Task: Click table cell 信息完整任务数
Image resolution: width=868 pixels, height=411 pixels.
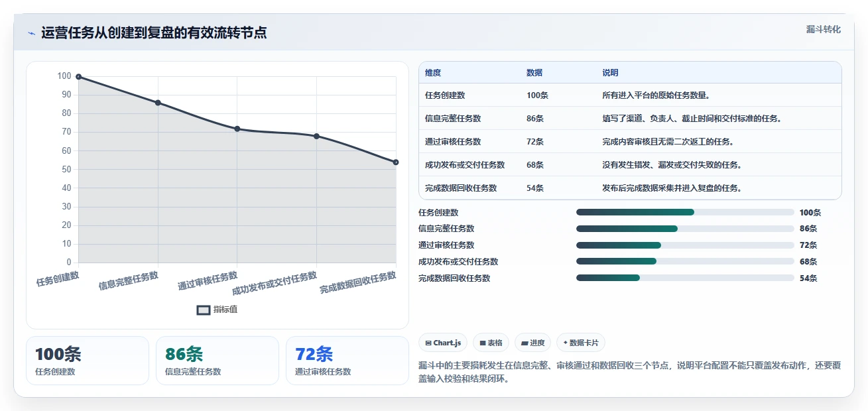Action: [x=453, y=119]
